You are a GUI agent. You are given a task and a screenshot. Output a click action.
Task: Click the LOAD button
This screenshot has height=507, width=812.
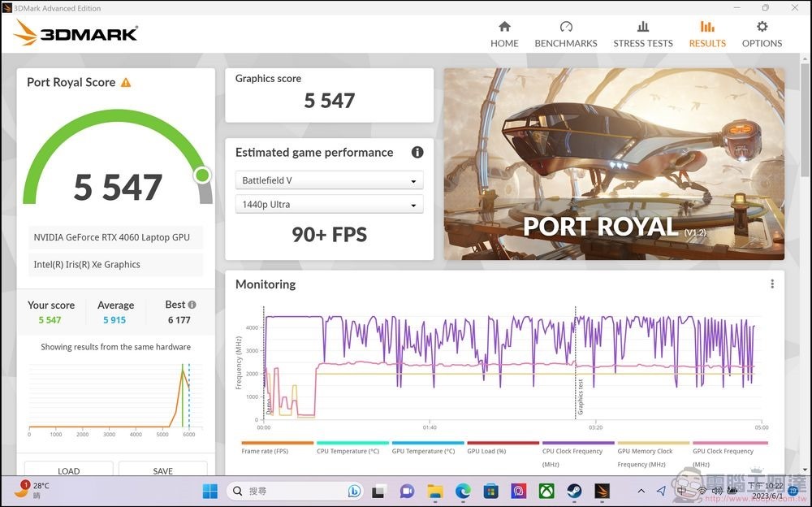(68, 469)
